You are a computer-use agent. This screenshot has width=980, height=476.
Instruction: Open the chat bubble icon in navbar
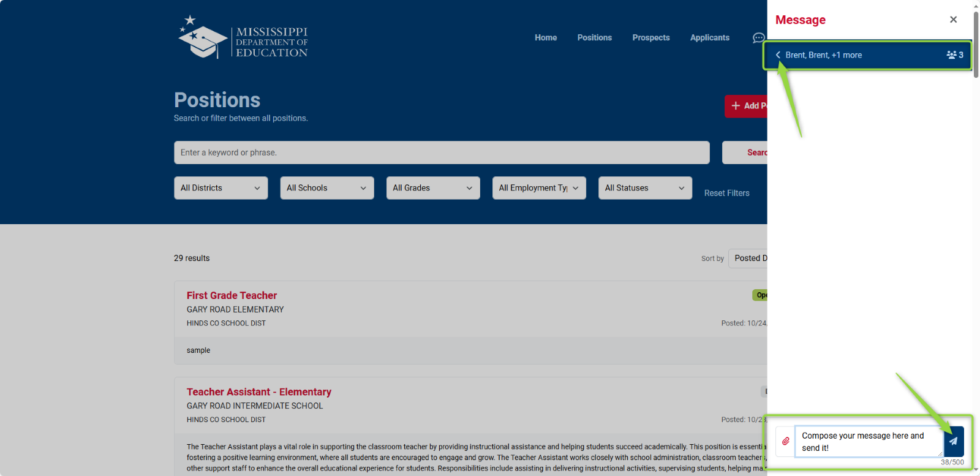pos(758,38)
